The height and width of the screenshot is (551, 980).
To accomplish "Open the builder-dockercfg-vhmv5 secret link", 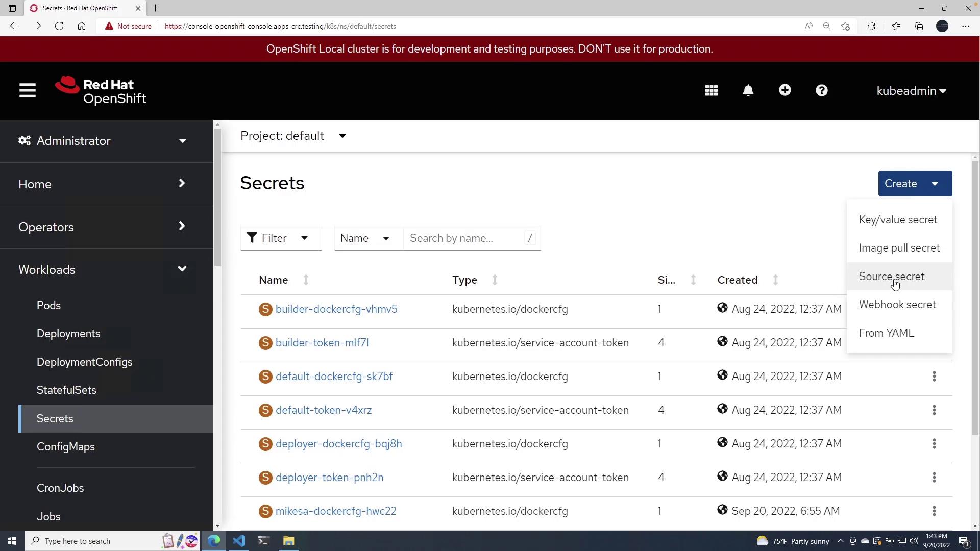I will click(x=336, y=309).
